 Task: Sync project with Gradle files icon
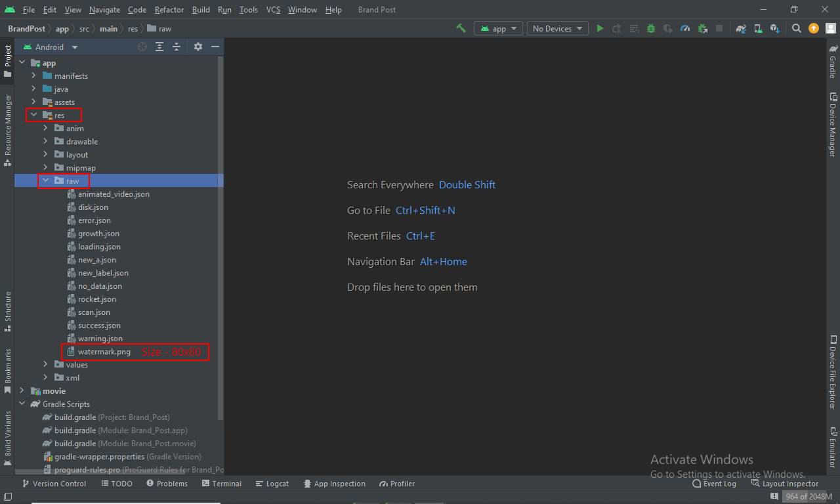pyautogui.click(x=741, y=28)
